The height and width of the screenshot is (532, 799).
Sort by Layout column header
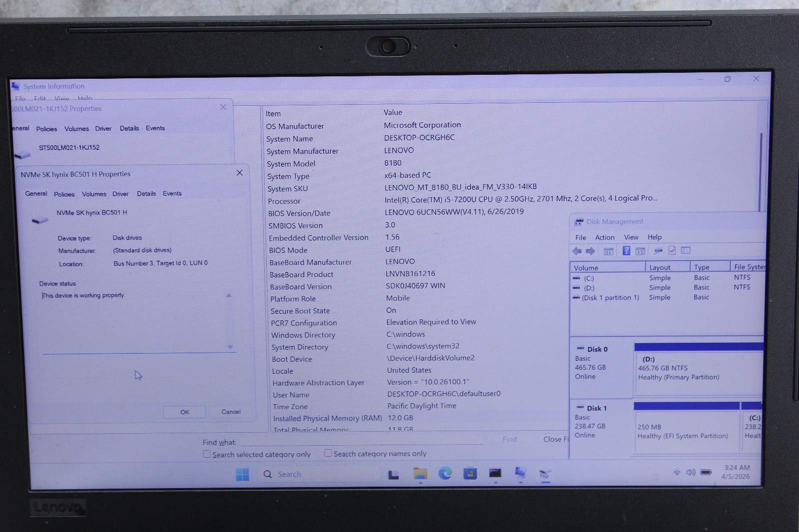pos(668,267)
